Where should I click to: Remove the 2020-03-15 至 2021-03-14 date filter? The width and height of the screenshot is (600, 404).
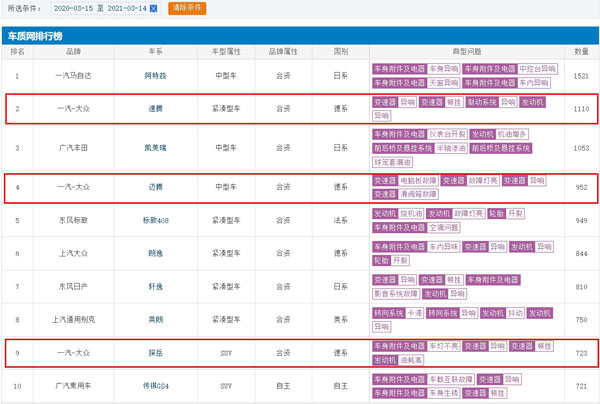[x=153, y=8]
